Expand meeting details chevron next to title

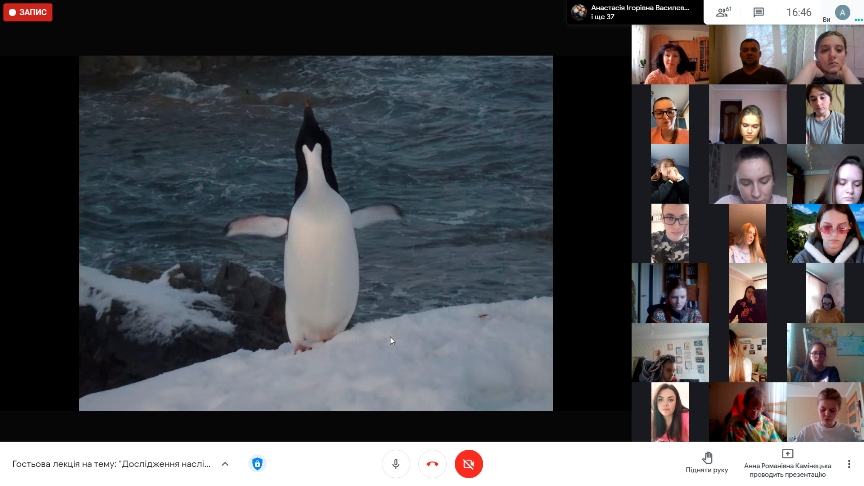pyautogui.click(x=225, y=464)
